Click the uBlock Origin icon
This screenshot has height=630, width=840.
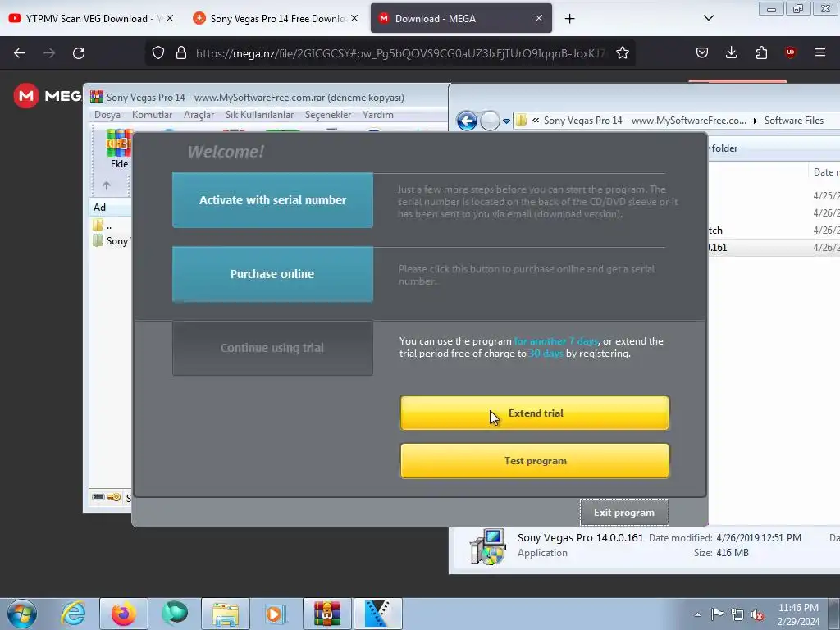click(x=790, y=52)
